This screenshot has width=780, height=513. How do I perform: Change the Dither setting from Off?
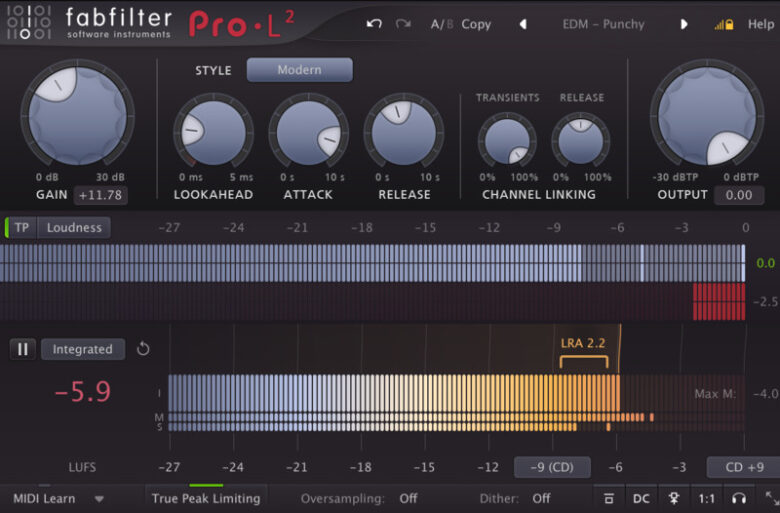(x=541, y=498)
